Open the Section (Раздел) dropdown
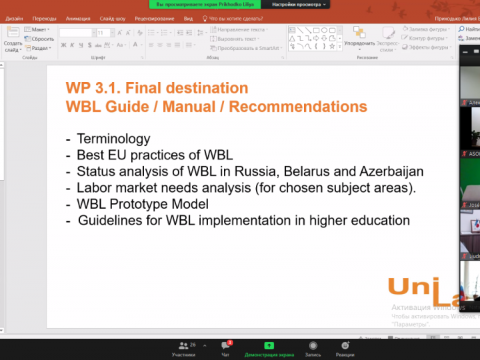The width and height of the screenshot is (480, 360). 39,48
